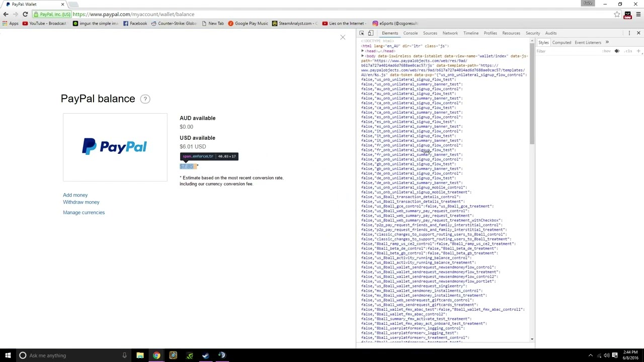Screen dimensions: 644x362
Task: Add a new style rule with plus
Action: pos(638,51)
